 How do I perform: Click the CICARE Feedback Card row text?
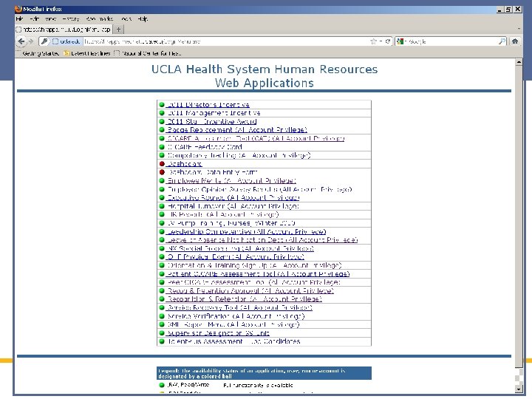point(205,147)
